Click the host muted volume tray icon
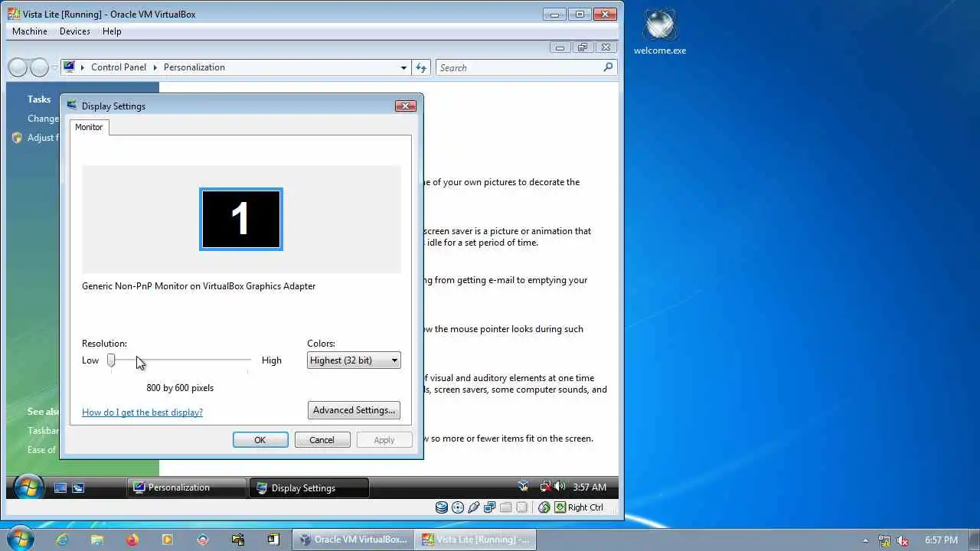Viewport: 980px width, 551px height. click(x=903, y=540)
